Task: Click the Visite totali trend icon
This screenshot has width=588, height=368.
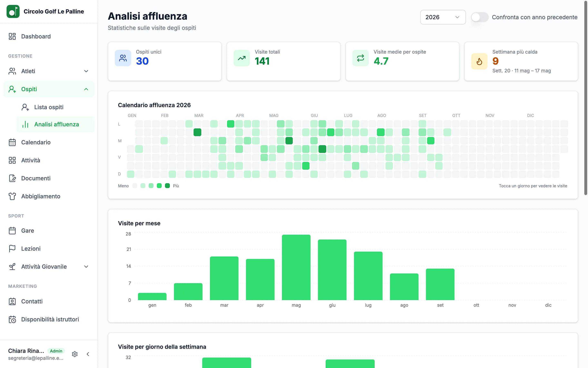Action: coord(242,58)
